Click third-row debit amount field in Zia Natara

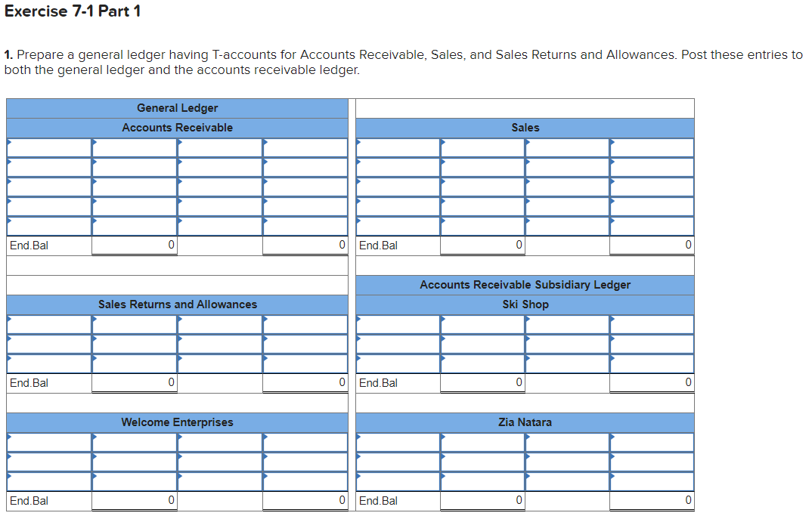482,482
